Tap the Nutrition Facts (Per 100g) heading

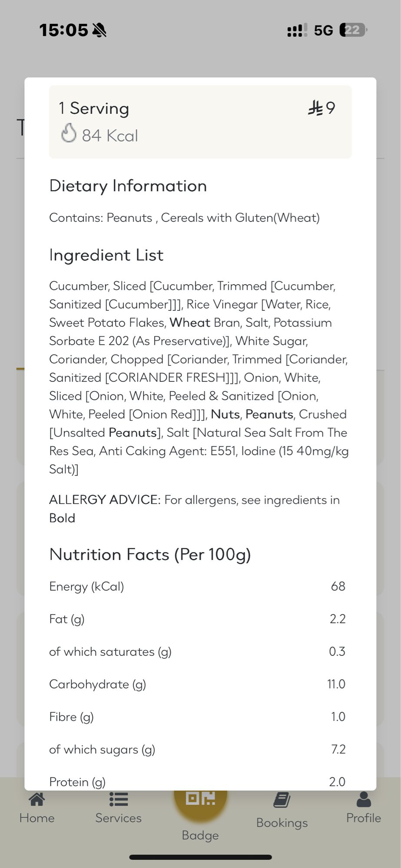150,555
